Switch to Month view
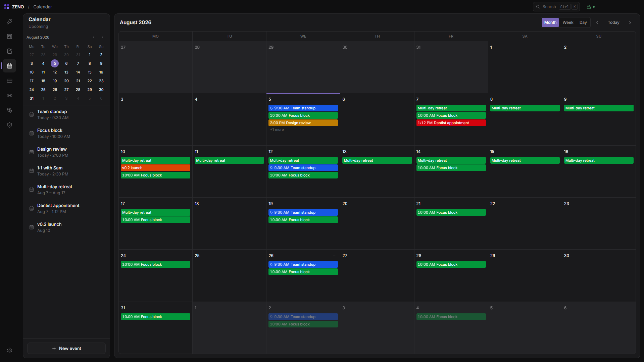Screen dimensions: 644x362 (550, 22)
